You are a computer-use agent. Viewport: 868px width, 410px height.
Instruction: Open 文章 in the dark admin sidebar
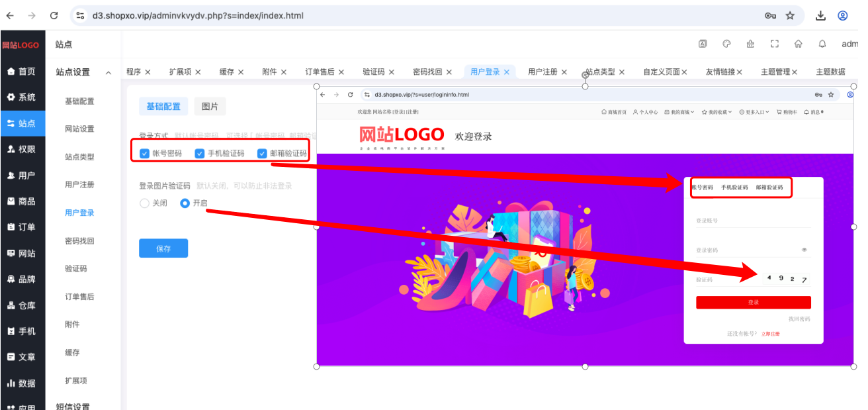[22, 357]
